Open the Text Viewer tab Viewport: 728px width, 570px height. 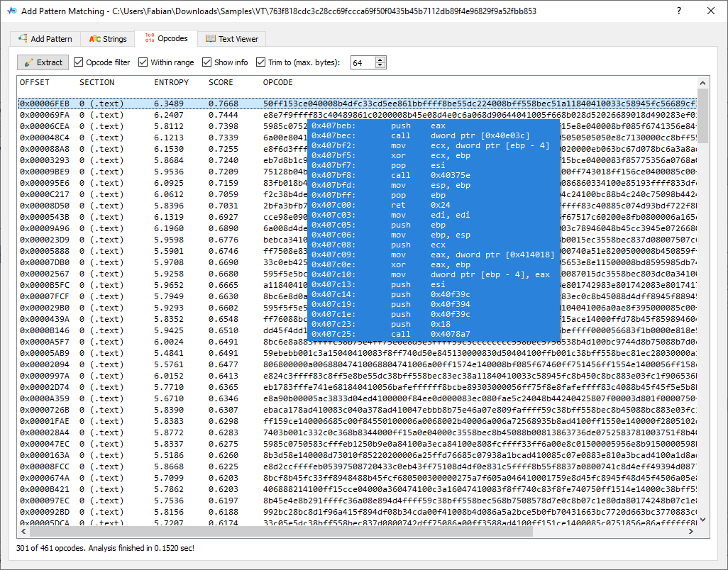tap(238, 39)
